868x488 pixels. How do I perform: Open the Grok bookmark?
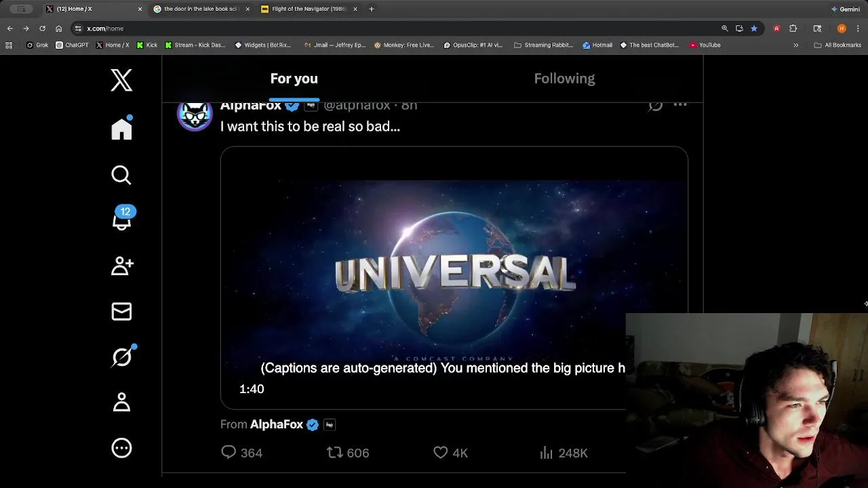click(x=37, y=45)
